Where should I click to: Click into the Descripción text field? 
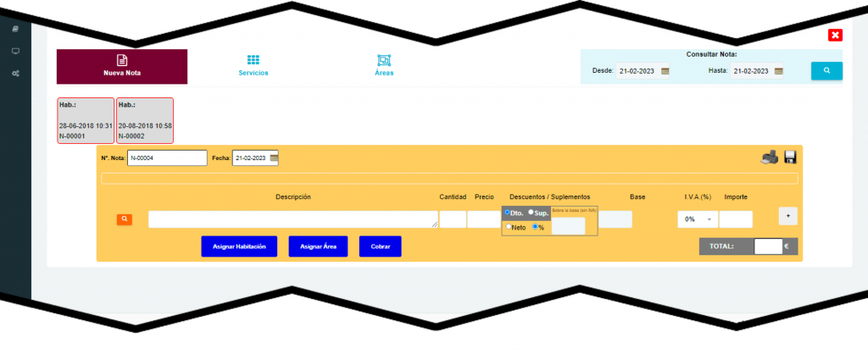292,219
